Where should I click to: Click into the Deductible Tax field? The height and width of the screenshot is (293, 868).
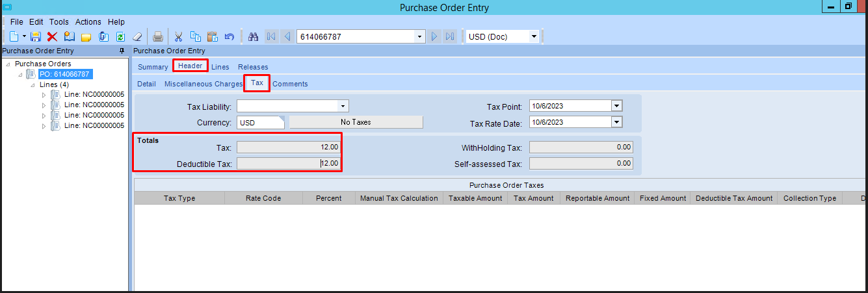point(288,164)
